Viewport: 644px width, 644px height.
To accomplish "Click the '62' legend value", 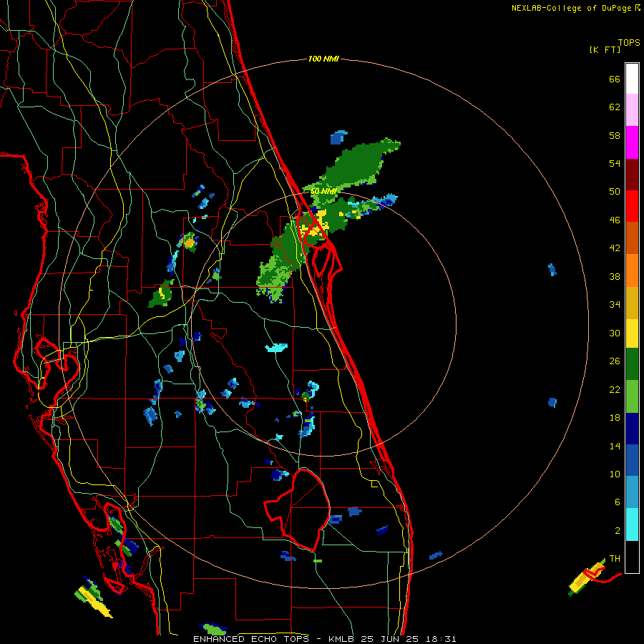I will tap(615, 107).
